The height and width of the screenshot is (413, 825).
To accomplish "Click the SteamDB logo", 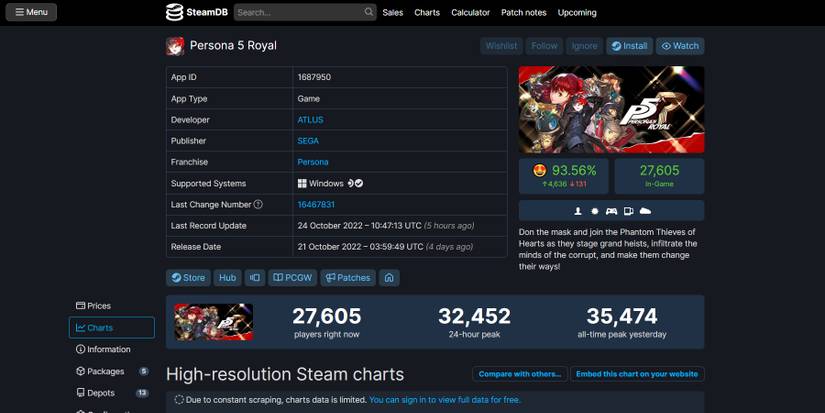I will click(197, 12).
